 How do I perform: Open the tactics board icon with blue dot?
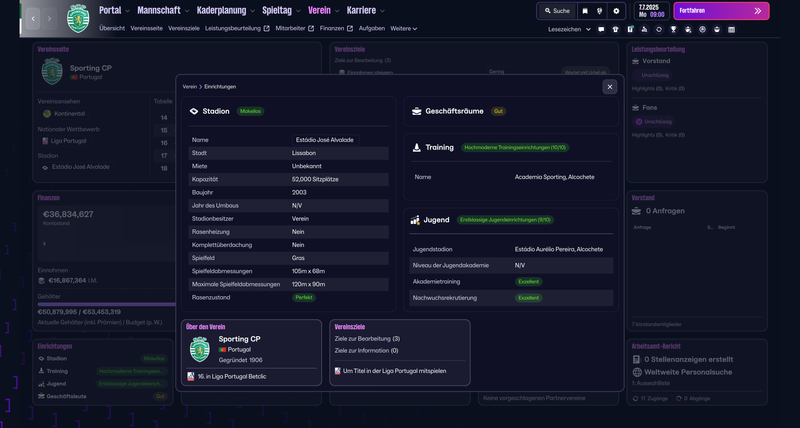point(630,30)
